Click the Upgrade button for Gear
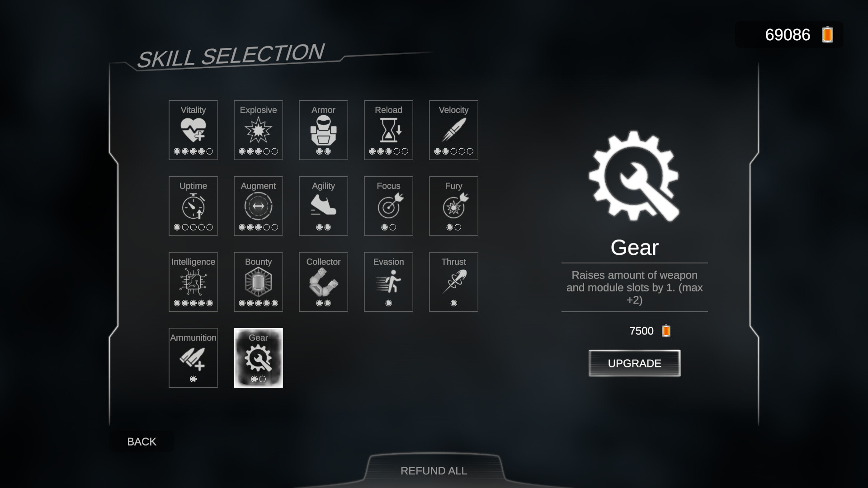 (x=634, y=363)
